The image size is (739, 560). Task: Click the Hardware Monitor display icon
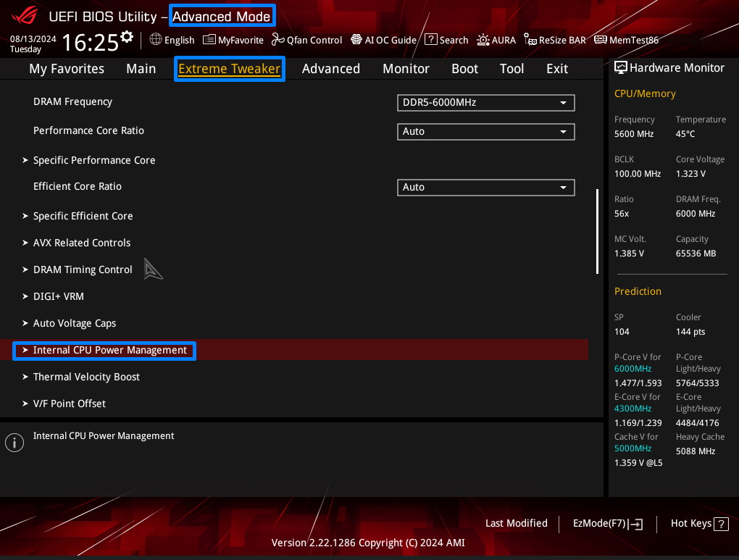(x=621, y=68)
